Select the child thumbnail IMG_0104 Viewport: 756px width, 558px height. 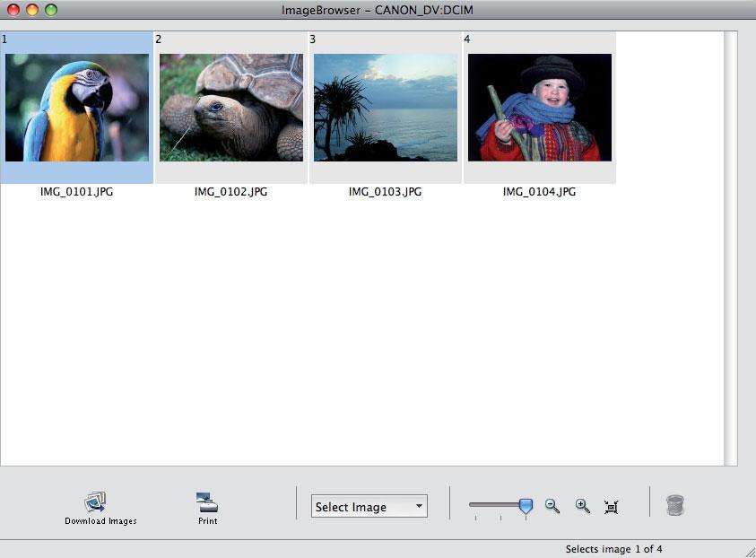pyautogui.click(x=540, y=108)
